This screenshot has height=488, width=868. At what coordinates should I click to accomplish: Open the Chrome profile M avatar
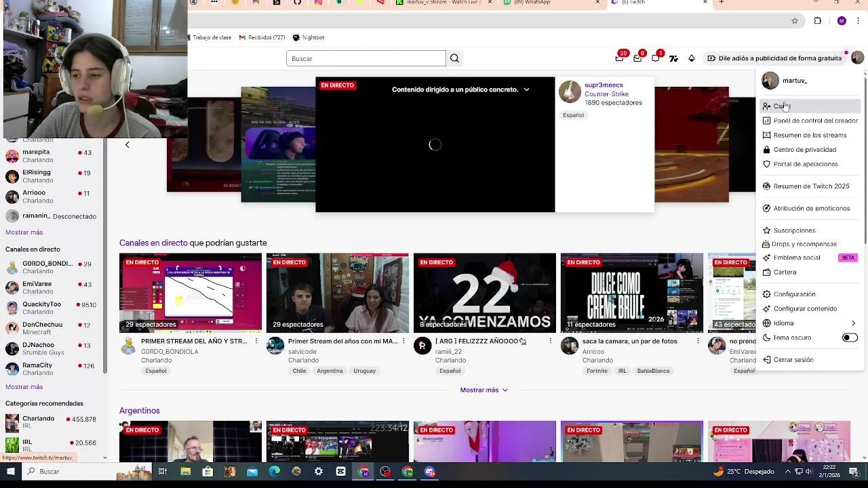(x=842, y=21)
